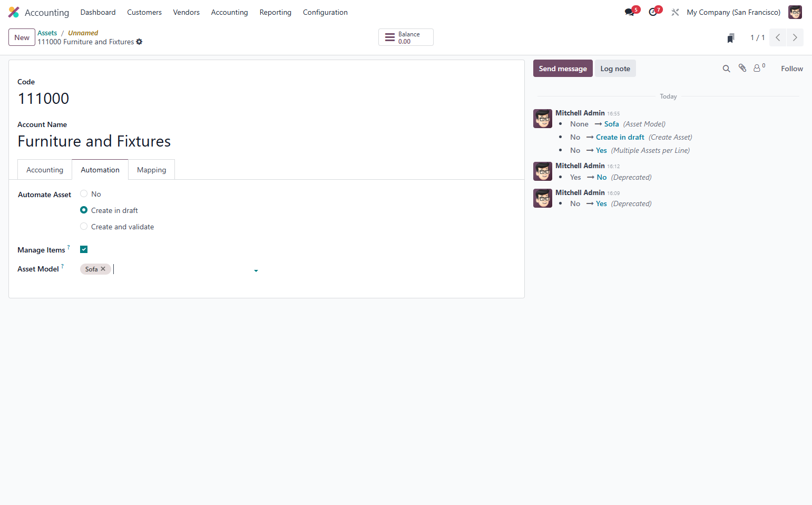The image size is (812, 505).
Task: Open the Configuration menu
Action: point(325,12)
